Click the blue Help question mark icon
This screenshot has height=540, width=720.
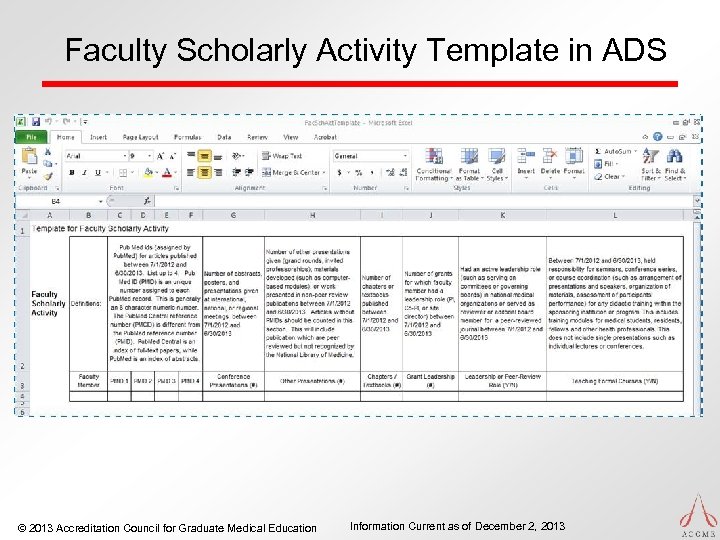[658, 137]
